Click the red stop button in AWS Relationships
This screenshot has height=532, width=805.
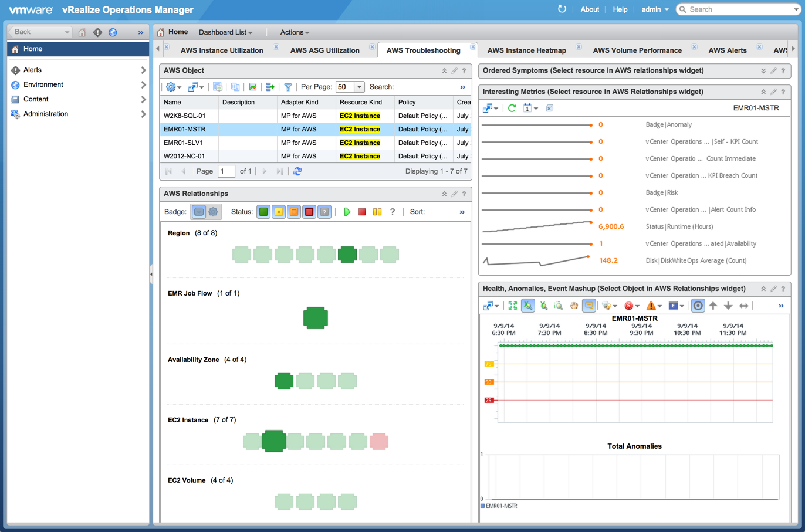tap(362, 212)
